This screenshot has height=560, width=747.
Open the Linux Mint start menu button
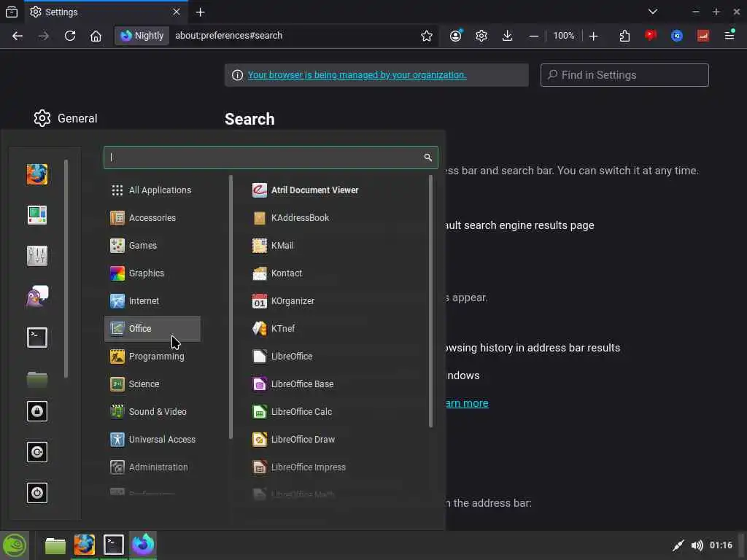15,545
